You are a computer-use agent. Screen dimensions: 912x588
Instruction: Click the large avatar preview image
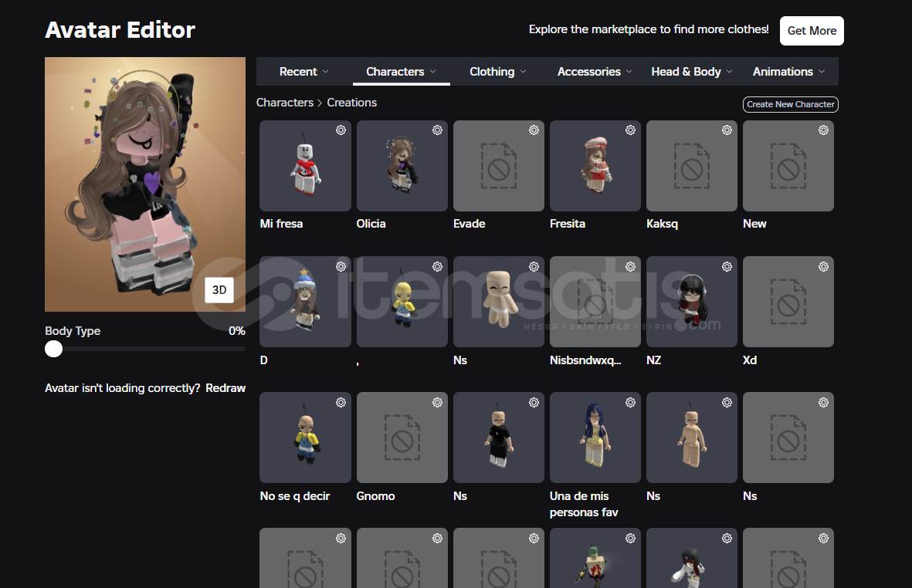tap(145, 184)
